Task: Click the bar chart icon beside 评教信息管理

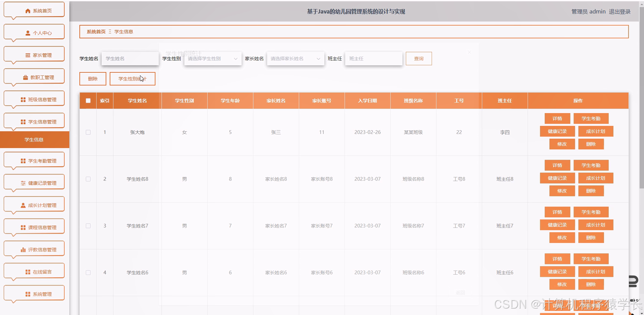Action: tap(23, 250)
